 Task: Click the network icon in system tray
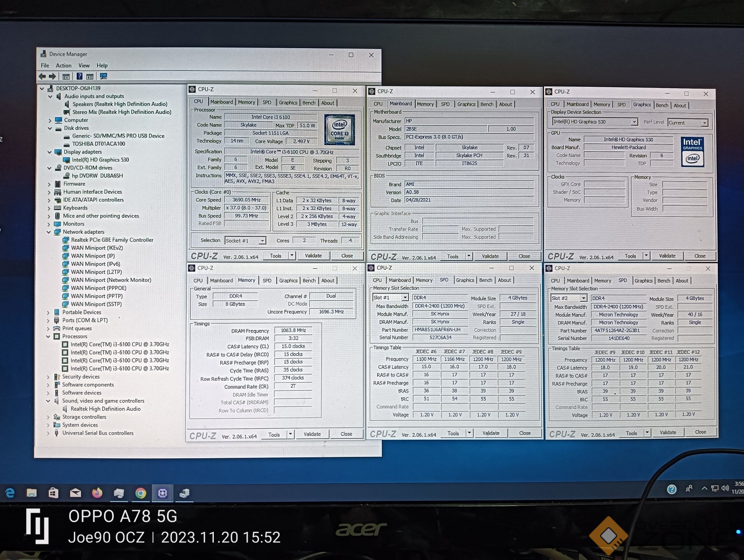tap(715, 489)
